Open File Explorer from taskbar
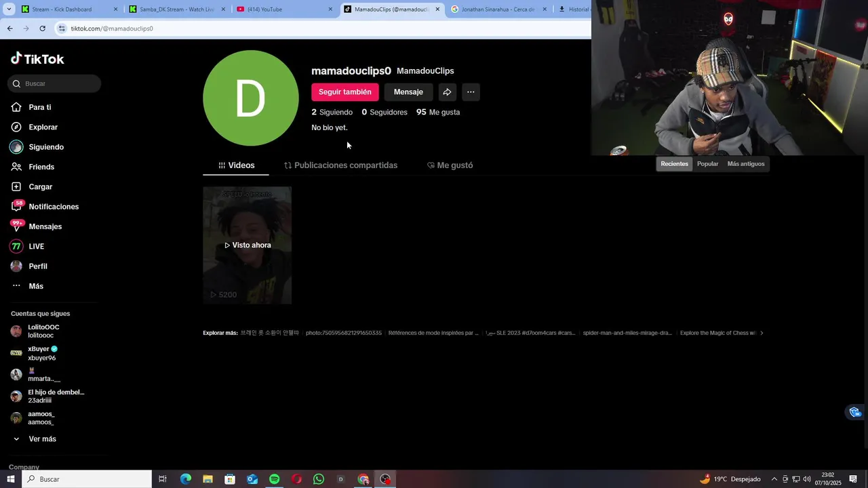The width and height of the screenshot is (868, 488). (208, 479)
